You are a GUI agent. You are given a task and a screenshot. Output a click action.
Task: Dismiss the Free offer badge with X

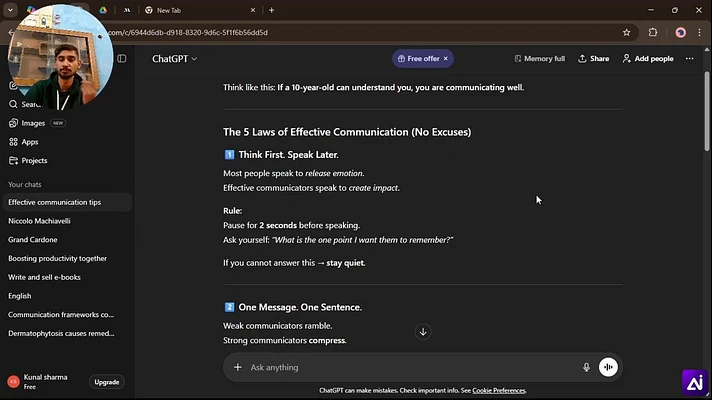coord(446,59)
